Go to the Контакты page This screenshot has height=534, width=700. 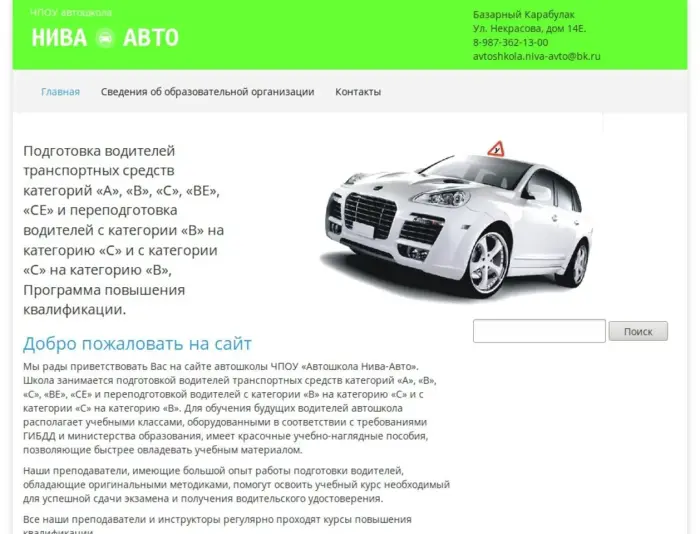point(358,92)
